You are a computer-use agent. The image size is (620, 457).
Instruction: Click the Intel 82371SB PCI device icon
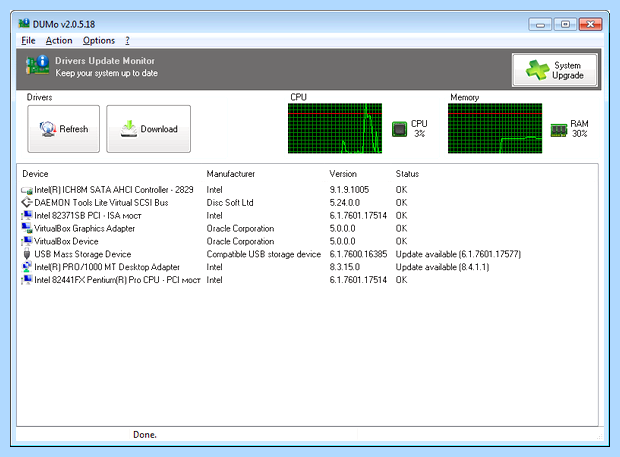[26, 215]
